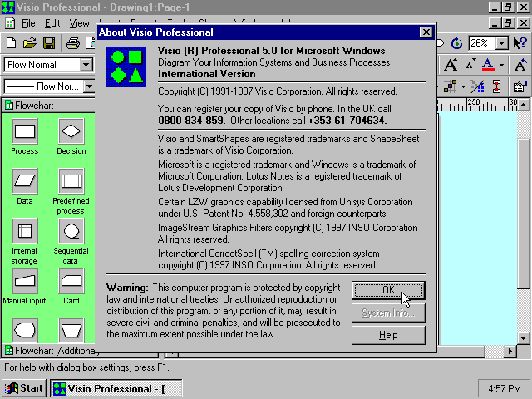Click the horizontal scrollbar right arrow
Viewport: 532px width, 399px height.
pos(510,351)
